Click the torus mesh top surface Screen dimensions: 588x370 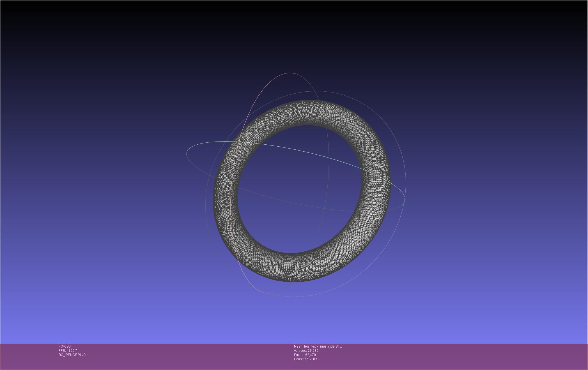coord(306,112)
